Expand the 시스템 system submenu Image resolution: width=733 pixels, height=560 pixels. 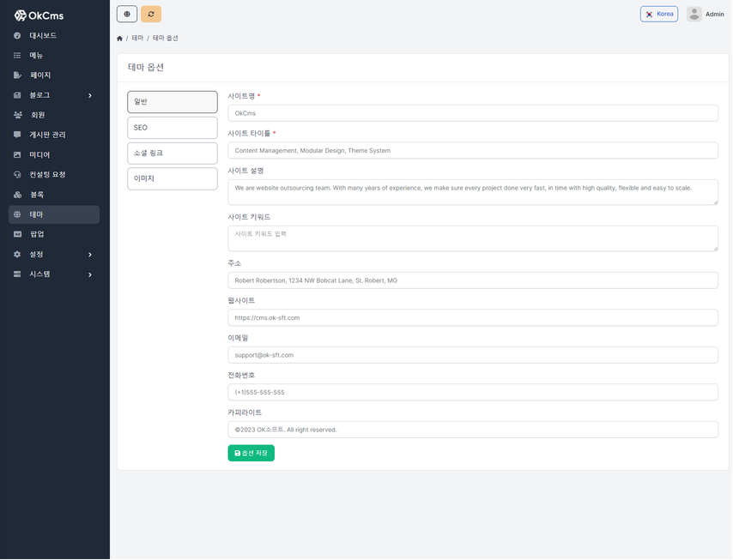coord(90,274)
